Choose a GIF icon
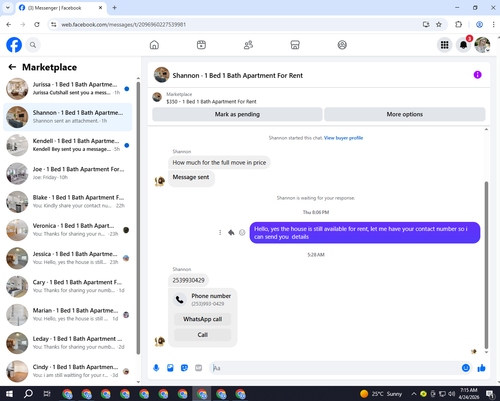 198,368
